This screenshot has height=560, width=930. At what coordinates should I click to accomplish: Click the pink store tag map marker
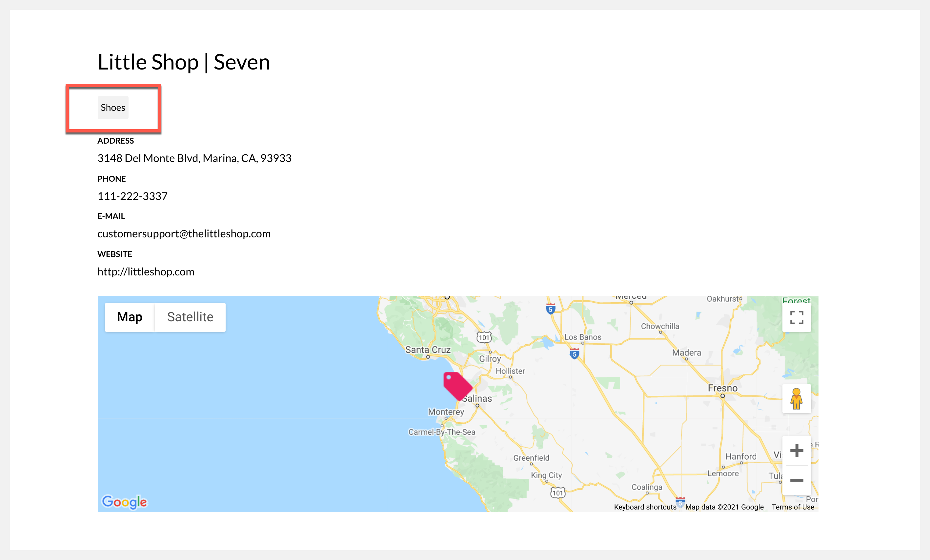(x=457, y=386)
